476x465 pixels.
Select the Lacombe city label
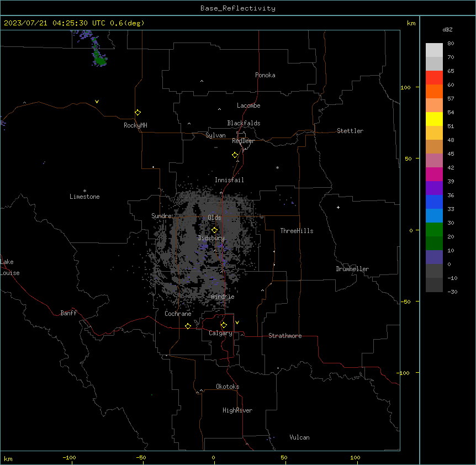coord(248,105)
